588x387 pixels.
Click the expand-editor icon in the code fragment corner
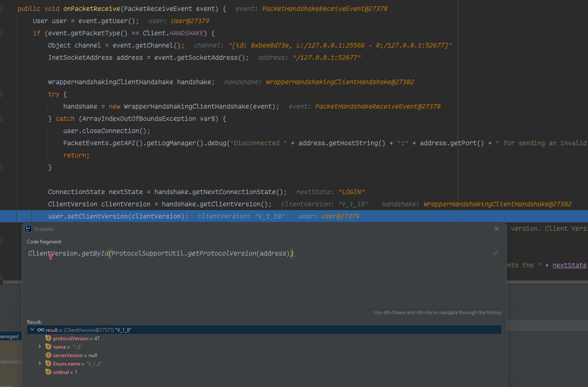pyautogui.click(x=496, y=253)
